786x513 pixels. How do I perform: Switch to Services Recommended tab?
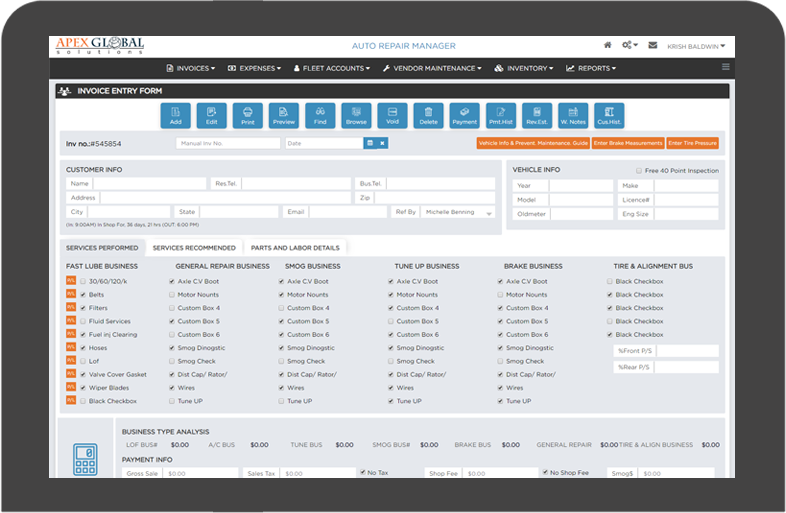pos(194,248)
